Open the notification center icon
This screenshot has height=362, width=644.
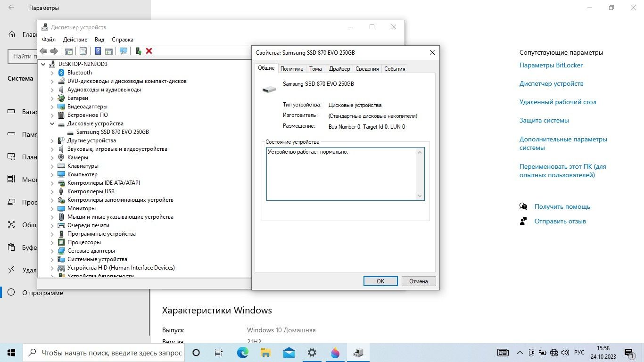click(x=629, y=353)
